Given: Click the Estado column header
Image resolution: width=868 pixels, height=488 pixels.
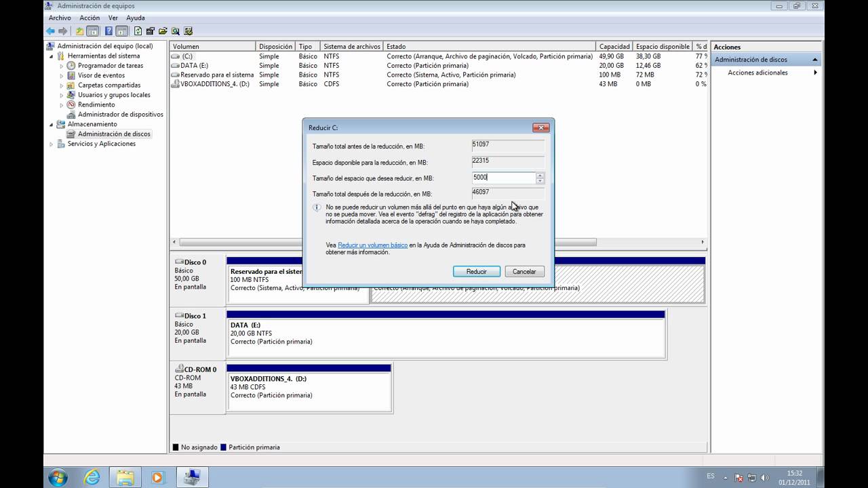Looking at the screenshot, I should click(x=490, y=47).
